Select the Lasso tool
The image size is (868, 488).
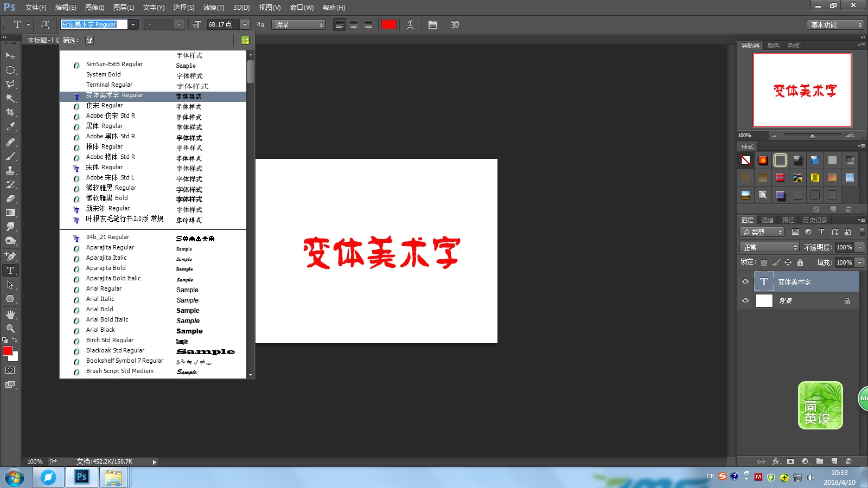[x=10, y=84]
